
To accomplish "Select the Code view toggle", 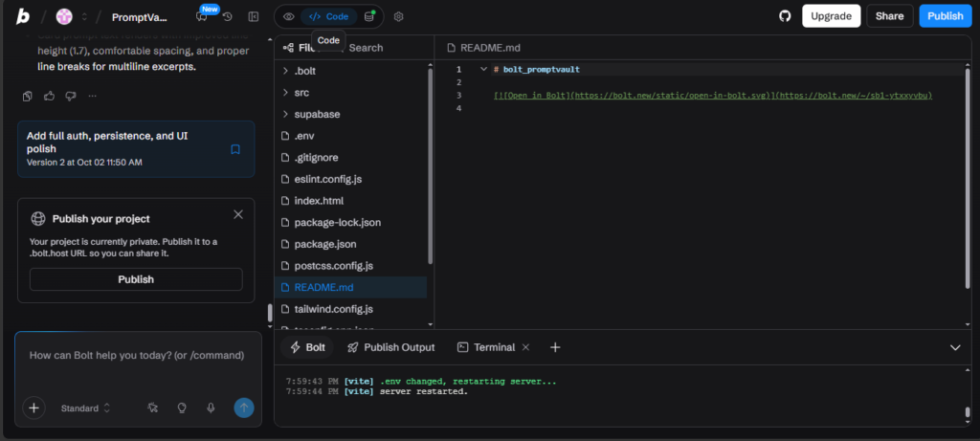I will pyautogui.click(x=329, y=17).
